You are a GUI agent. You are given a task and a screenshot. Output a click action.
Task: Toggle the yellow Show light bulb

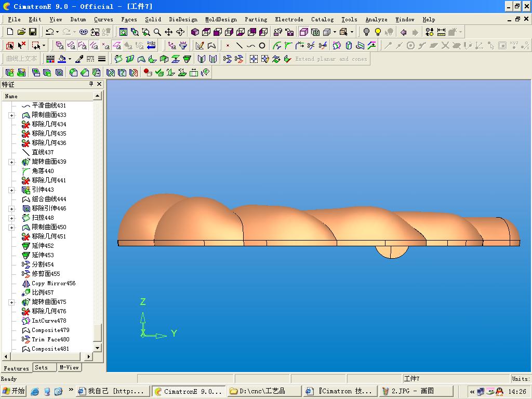point(378,32)
